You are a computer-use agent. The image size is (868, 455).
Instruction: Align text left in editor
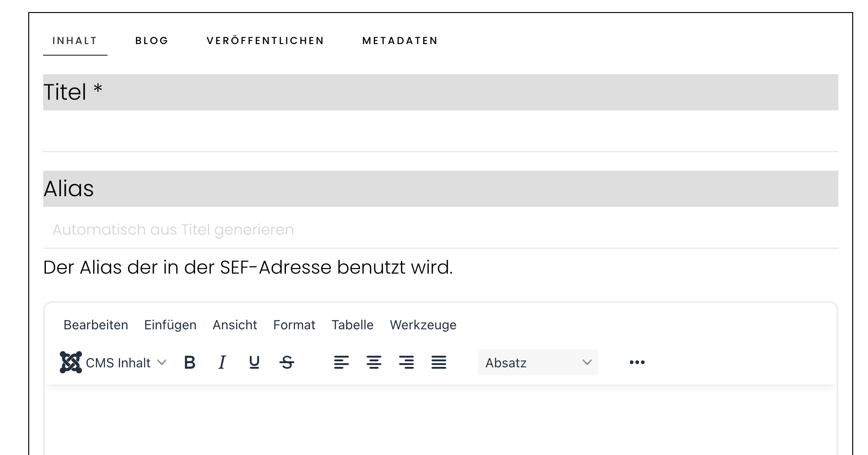click(x=342, y=362)
